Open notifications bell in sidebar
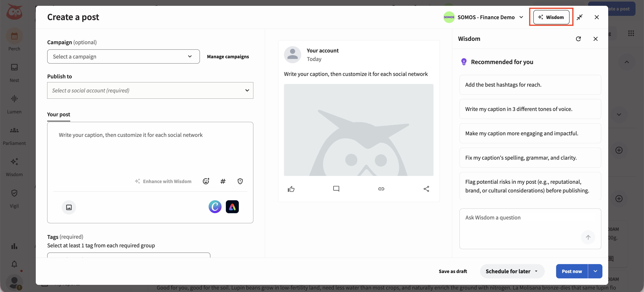The image size is (644, 292). [14, 264]
